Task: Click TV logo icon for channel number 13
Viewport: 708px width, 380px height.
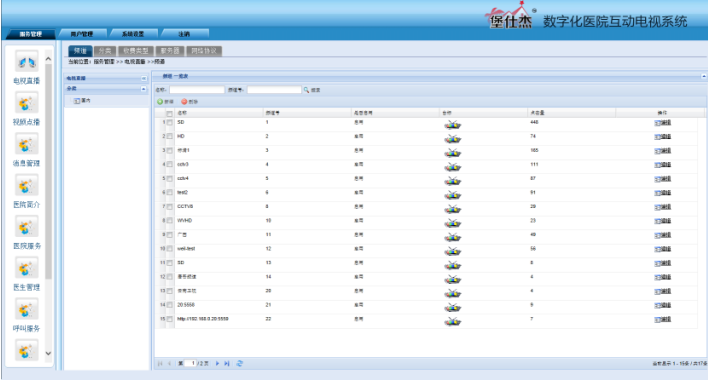Action: click(x=452, y=265)
